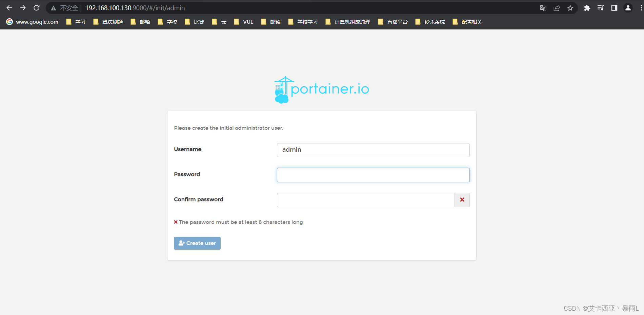Go forward with the browser forward arrow
The width and height of the screenshot is (644, 315).
pos(23,8)
